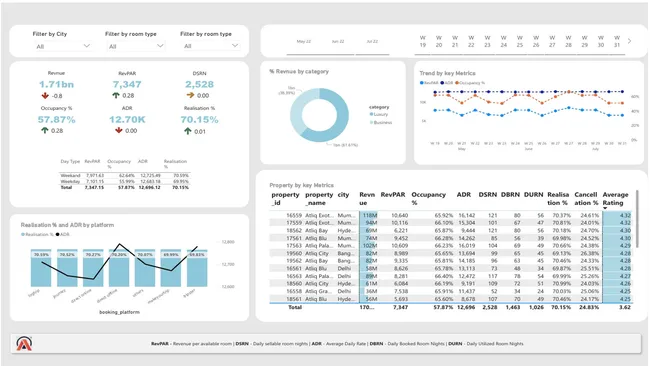Sort table by the city column header

click(x=343, y=195)
